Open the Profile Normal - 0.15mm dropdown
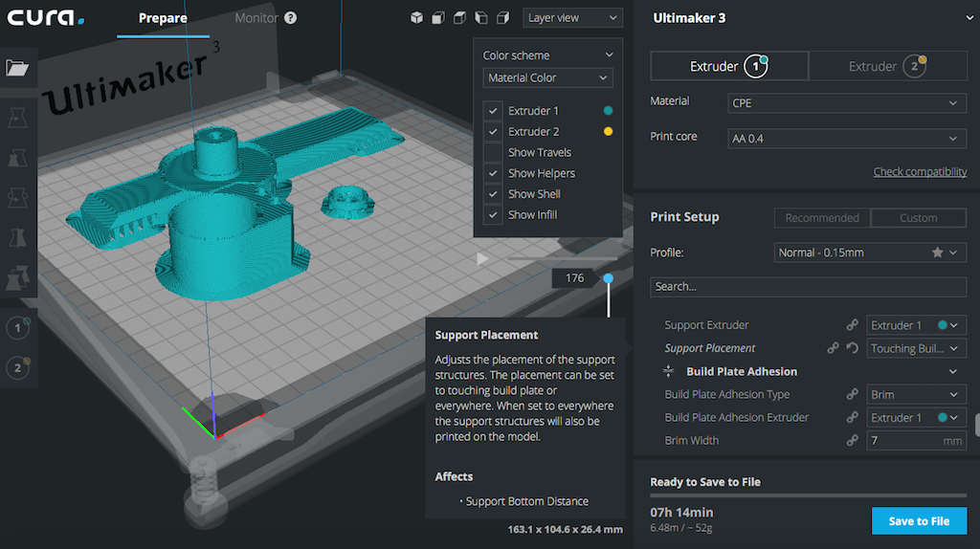This screenshot has height=549, width=980. [x=870, y=253]
